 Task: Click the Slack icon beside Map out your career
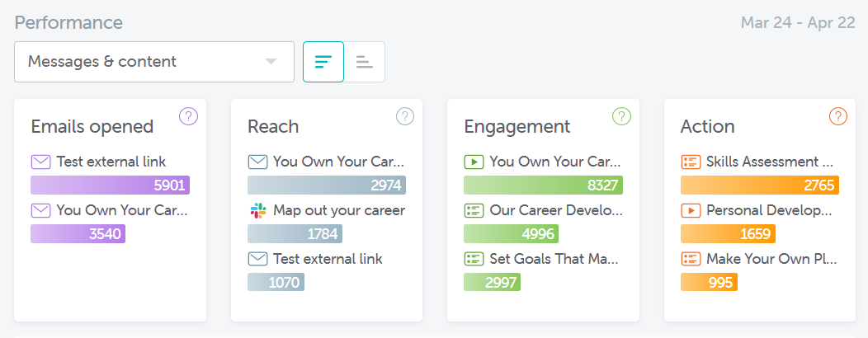coord(258,210)
